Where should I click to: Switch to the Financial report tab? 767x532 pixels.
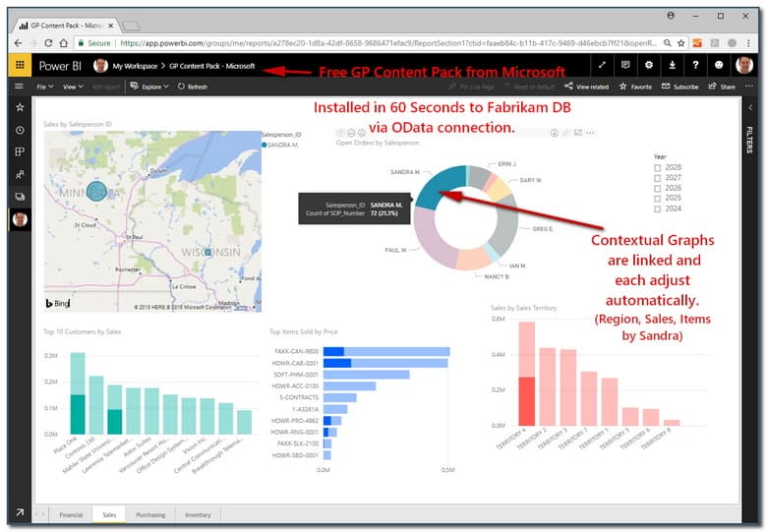pyautogui.click(x=71, y=514)
